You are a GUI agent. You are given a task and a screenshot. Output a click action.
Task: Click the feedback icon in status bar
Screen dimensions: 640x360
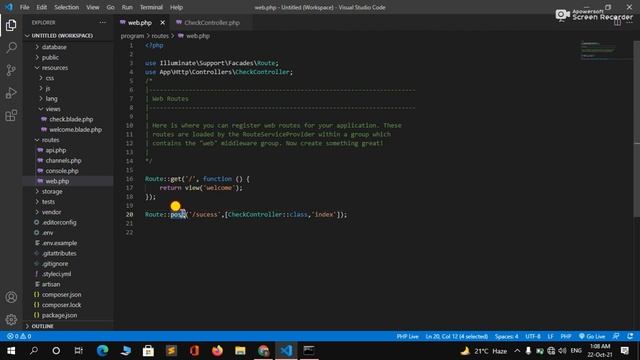point(616,336)
